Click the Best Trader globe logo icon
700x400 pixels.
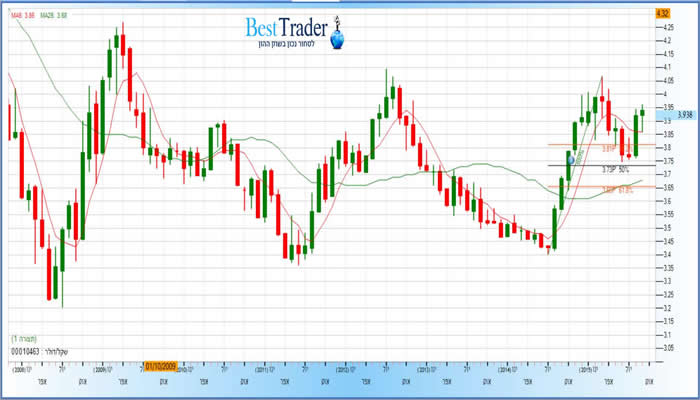(337, 40)
